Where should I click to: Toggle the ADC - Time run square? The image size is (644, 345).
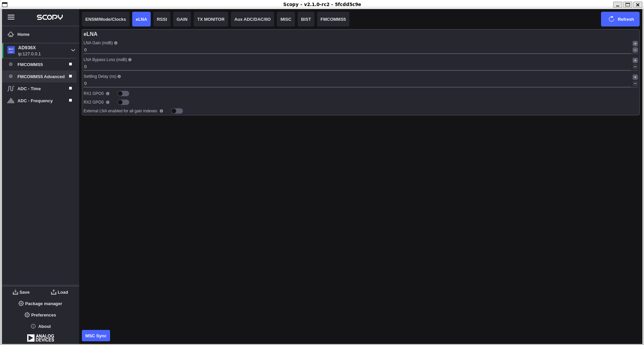(x=70, y=88)
